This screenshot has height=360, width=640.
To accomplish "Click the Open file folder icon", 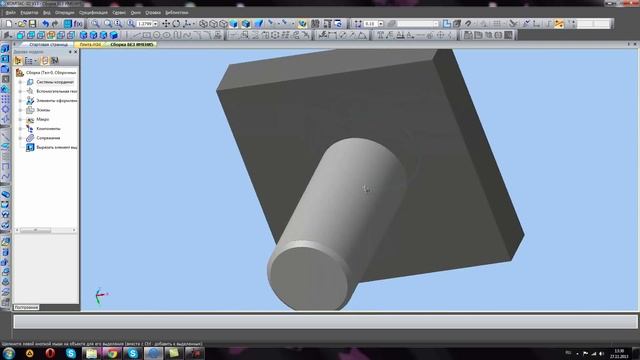I will pyautogui.click(x=22, y=24).
